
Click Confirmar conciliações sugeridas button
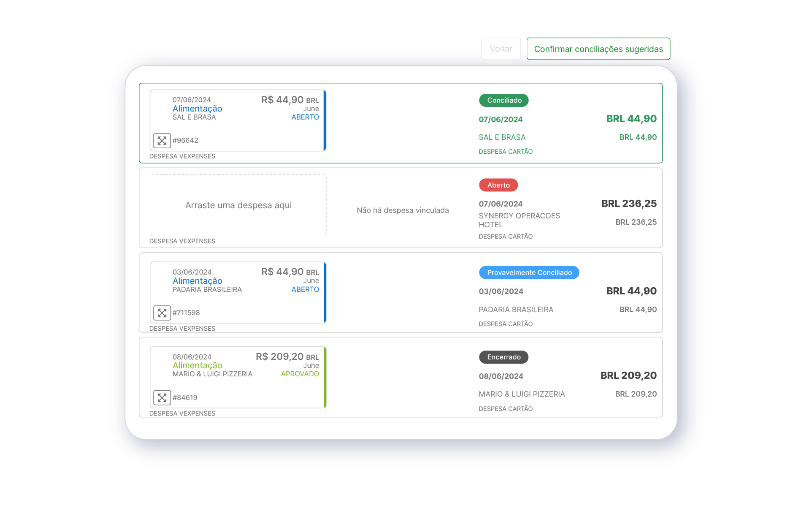pyautogui.click(x=598, y=49)
